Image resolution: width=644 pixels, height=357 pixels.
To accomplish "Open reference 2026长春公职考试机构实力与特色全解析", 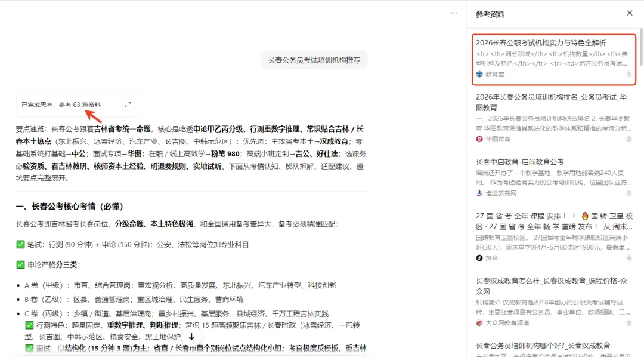I will coord(541,43).
